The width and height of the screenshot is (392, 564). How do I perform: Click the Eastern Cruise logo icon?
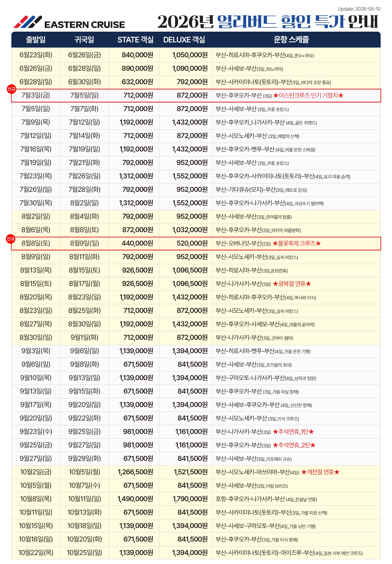tap(28, 22)
